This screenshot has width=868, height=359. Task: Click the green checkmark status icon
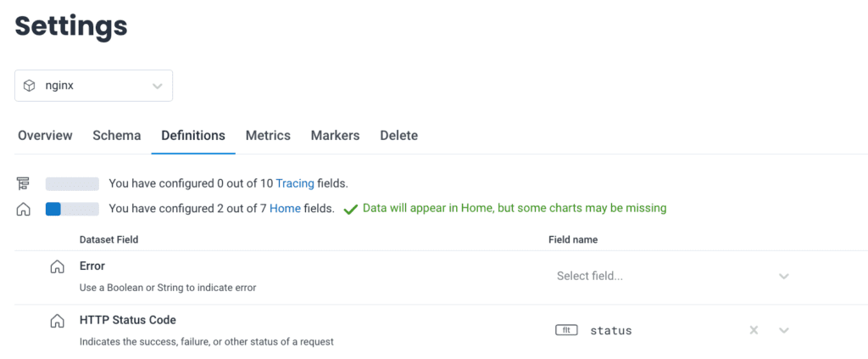pos(350,209)
